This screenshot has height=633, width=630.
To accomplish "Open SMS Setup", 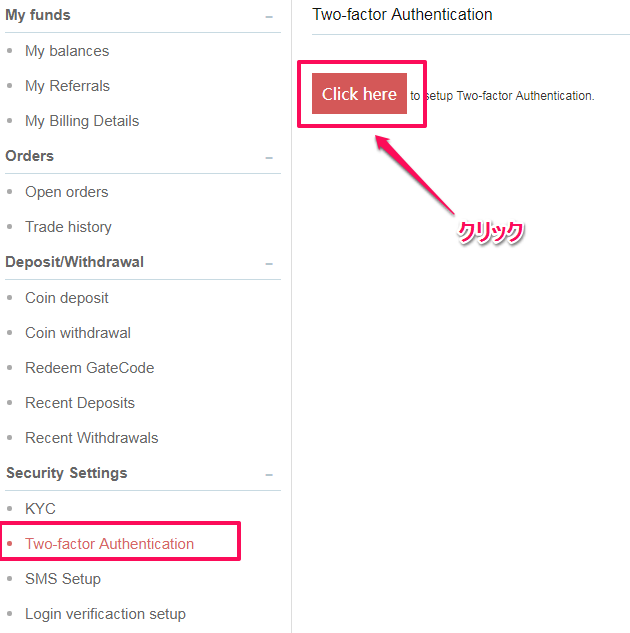I will tap(63, 579).
